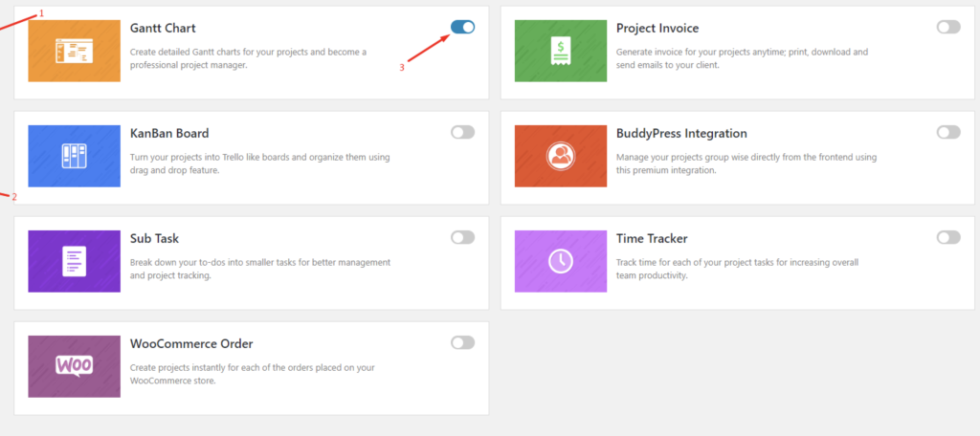The height and width of the screenshot is (436, 980).
Task: Enable the KanBan Board toggle
Action: pos(462,132)
